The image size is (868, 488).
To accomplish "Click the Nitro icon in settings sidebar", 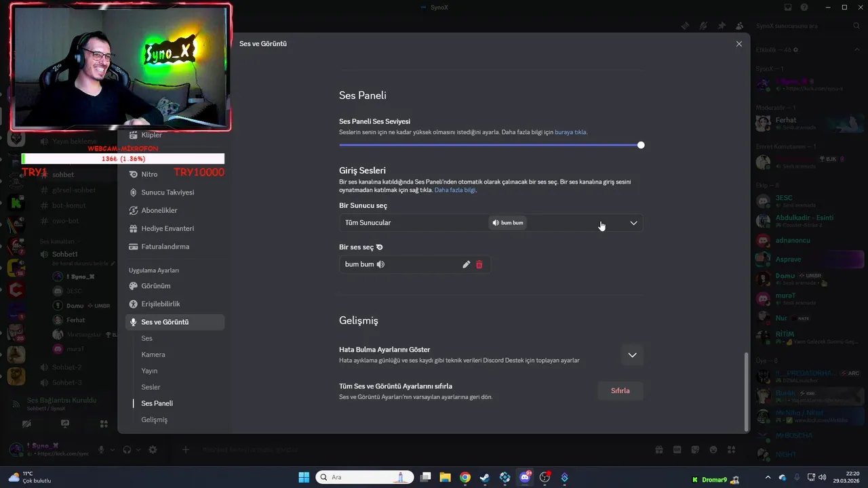I will (134, 174).
